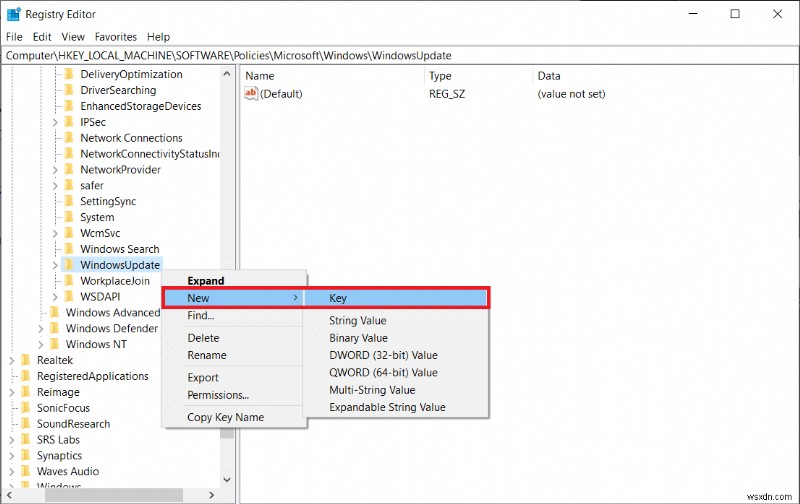800x504 pixels.
Task: Click the RegisteredApplications folder icon
Action: (x=26, y=376)
